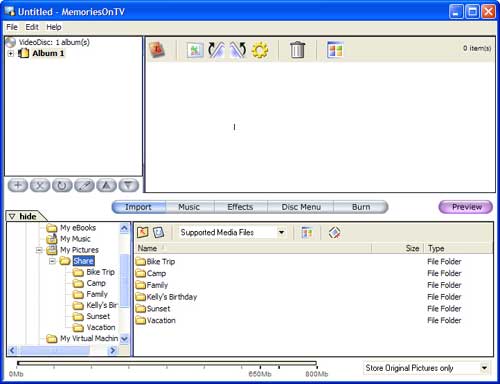
Task: Switch thumbnail view with the colored grid icon
Action: 335,50
